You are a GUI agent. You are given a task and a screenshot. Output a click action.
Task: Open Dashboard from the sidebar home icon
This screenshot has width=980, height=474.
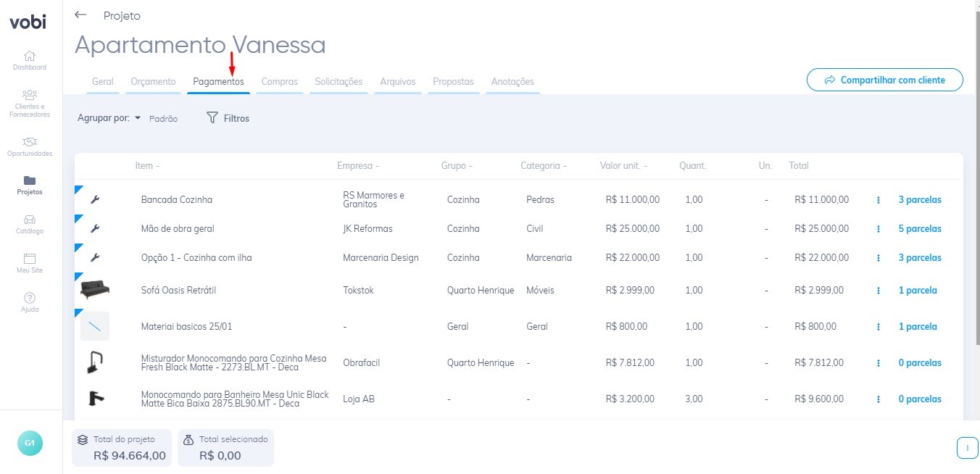pyautogui.click(x=30, y=56)
